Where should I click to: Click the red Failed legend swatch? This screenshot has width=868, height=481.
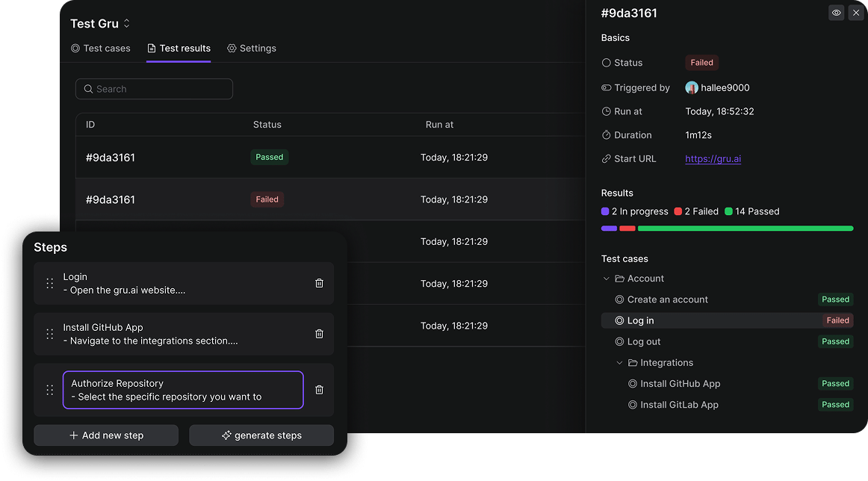click(678, 211)
